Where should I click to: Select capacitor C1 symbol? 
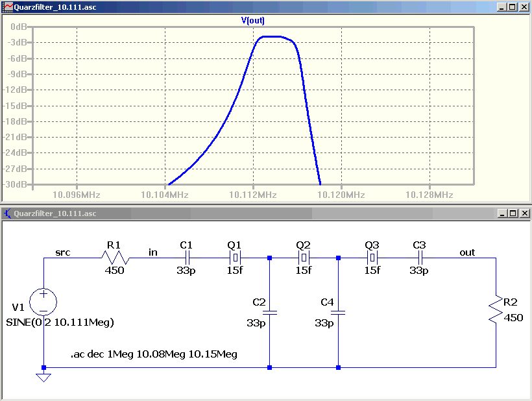[x=186, y=258]
